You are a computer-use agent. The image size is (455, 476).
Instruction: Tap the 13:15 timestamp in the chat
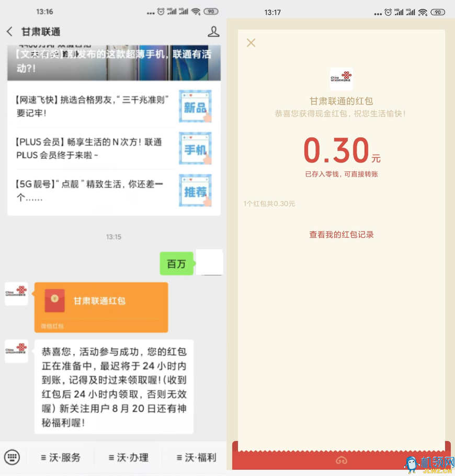pyautogui.click(x=113, y=237)
